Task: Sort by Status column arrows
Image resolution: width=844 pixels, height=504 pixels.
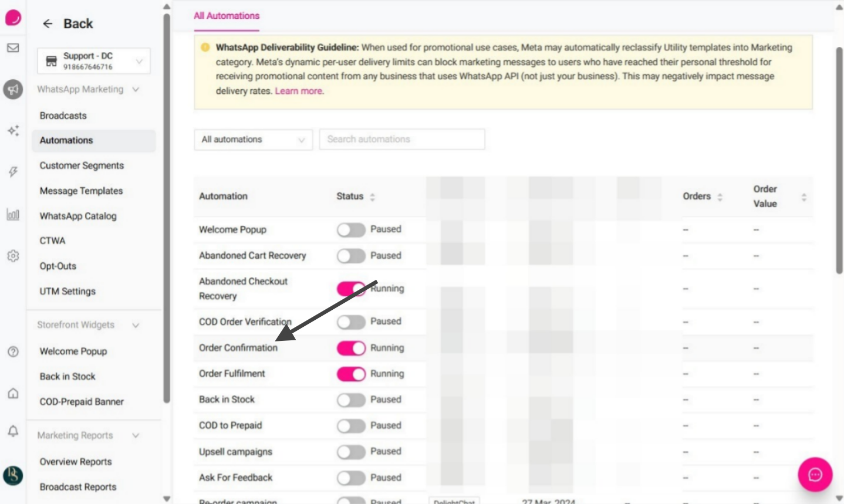Action: coord(372,197)
